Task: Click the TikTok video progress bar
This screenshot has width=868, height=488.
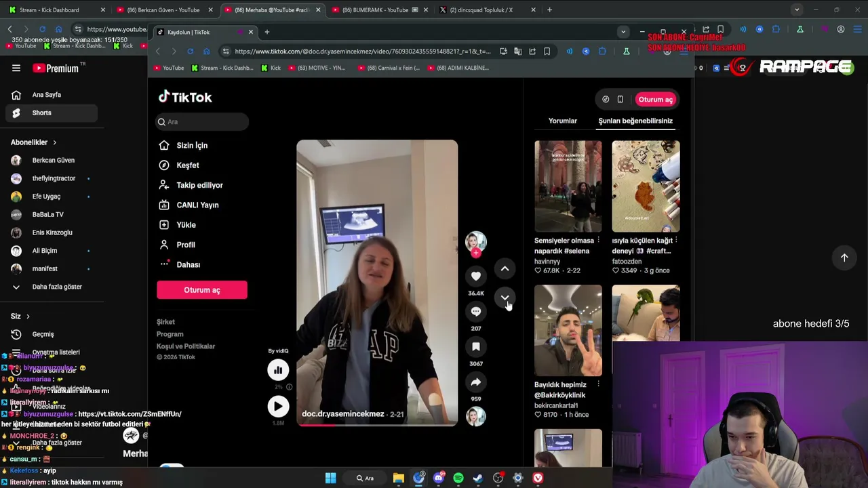Action: point(377,425)
